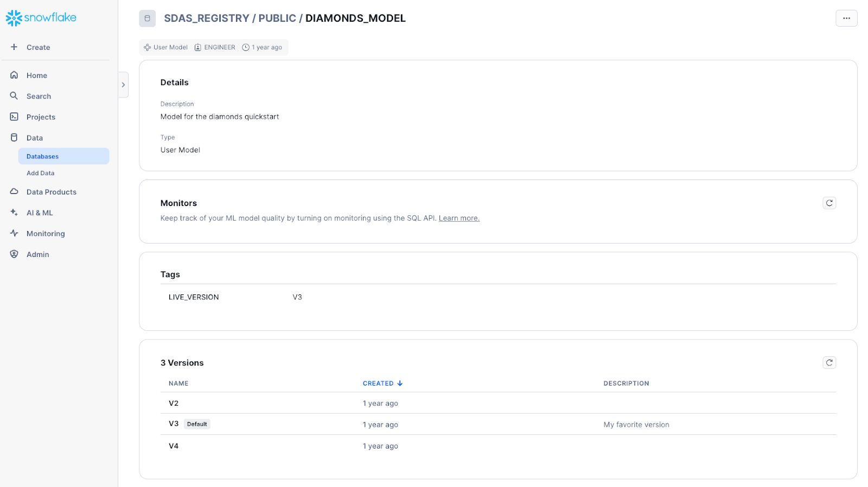Screen dimensions: 868x487
Task: Open the more options ellipsis menu
Action: pyautogui.click(x=846, y=18)
